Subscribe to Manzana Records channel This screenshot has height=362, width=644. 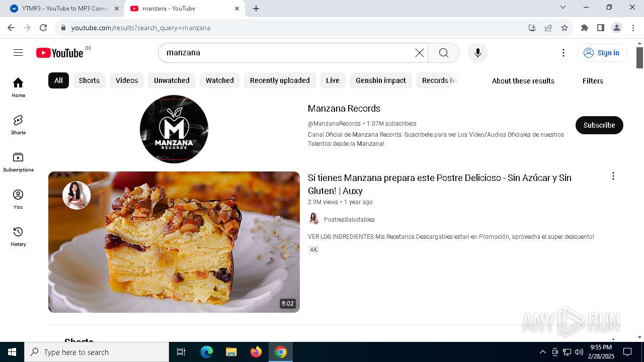click(x=599, y=125)
